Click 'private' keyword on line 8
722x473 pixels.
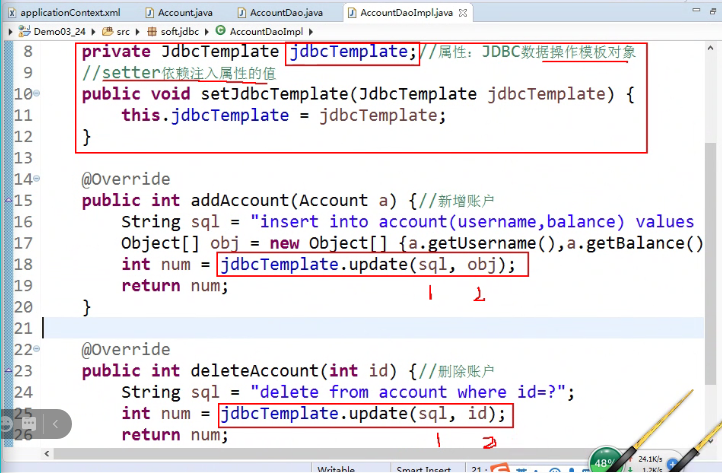pyautogui.click(x=116, y=52)
